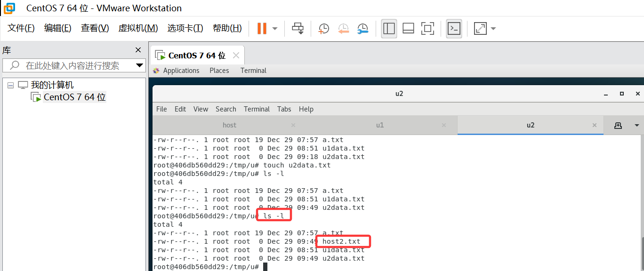This screenshot has height=271, width=644.
Task: Toggle the thumbnail bar
Action: 408,28
